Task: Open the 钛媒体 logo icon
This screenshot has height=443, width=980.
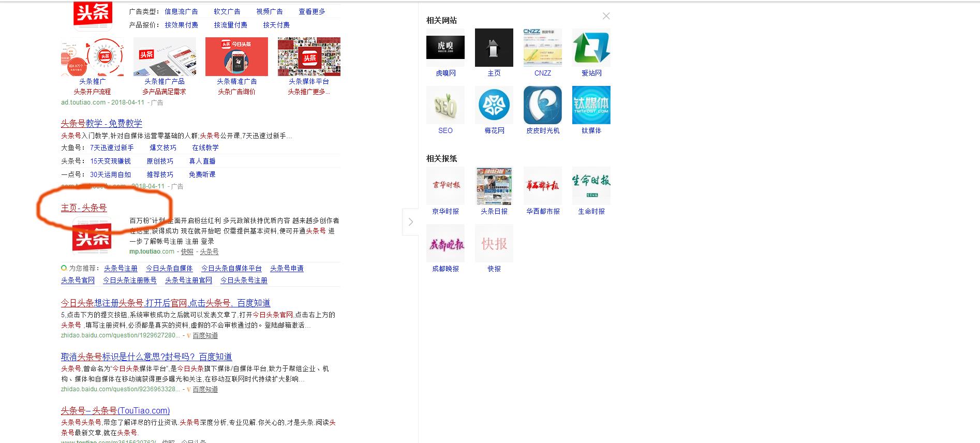Action: 591,105
